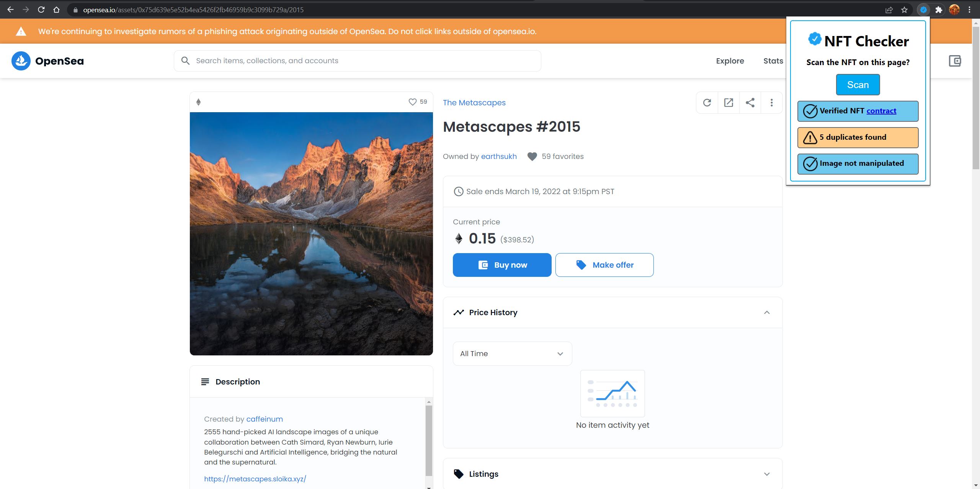980x489 pixels.
Task: Click the wallet icon in header
Action: coord(955,61)
